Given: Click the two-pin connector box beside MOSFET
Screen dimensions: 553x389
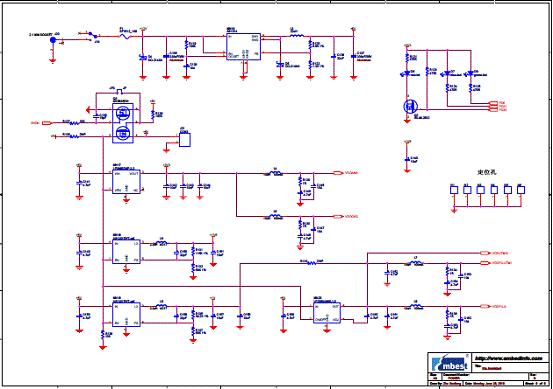Looking at the screenshot, I should click(x=185, y=140).
